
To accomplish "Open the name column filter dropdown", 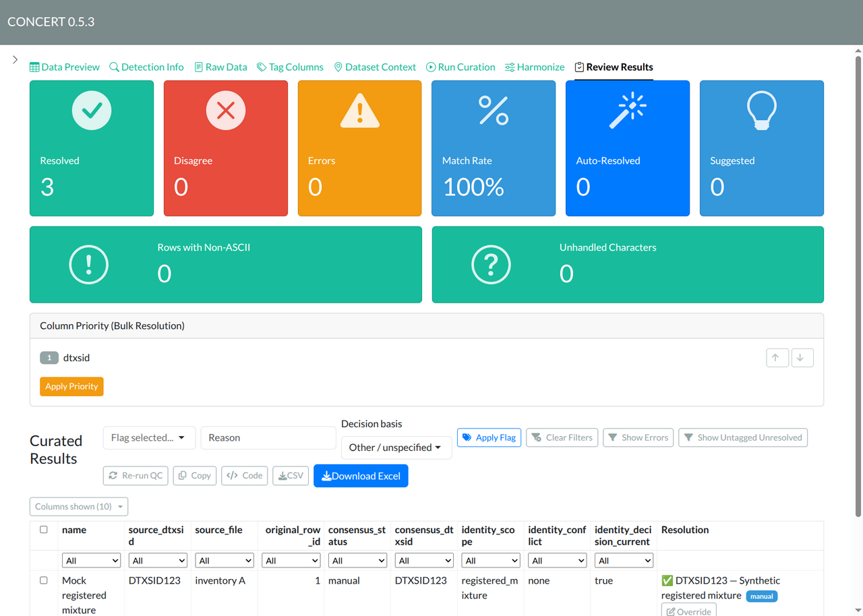I will [x=91, y=561].
